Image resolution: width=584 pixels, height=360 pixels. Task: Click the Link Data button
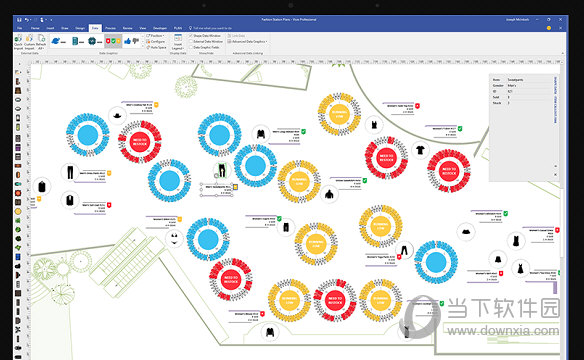click(x=237, y=36)
